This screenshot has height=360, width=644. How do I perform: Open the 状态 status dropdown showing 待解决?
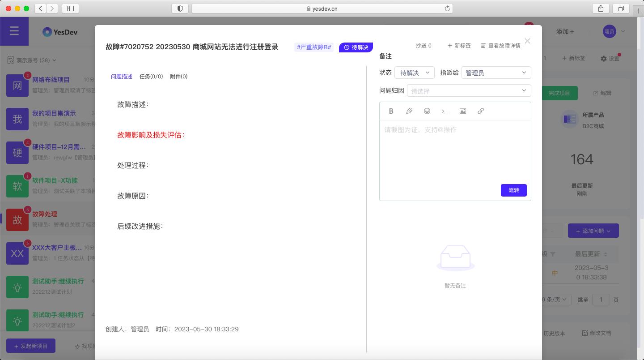[414, 73]
